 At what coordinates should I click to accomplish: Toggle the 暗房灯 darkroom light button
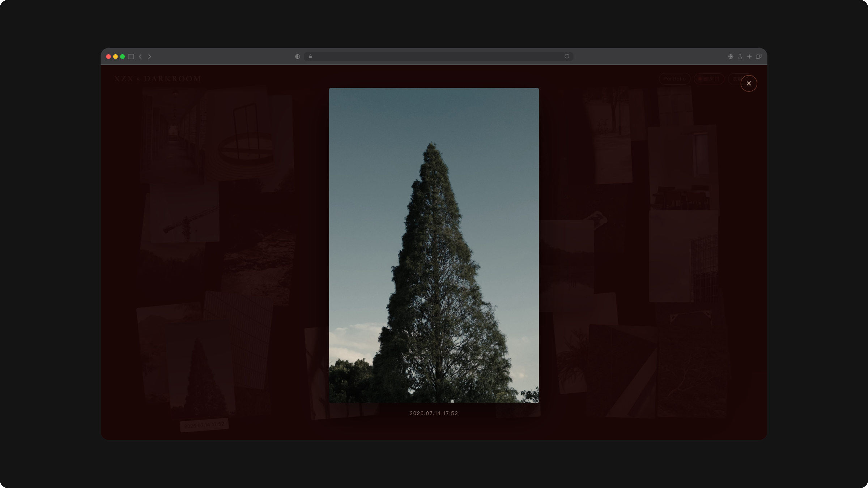pos(709,79)
